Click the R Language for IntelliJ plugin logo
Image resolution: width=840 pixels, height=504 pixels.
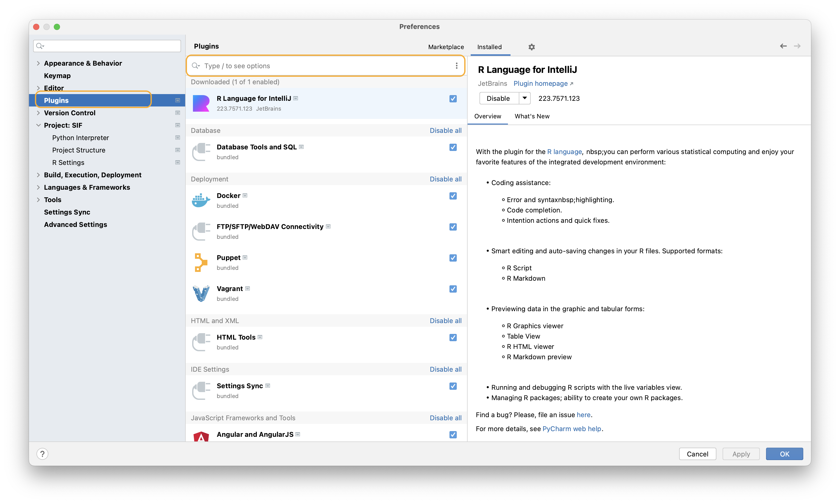tap(201, 103)
